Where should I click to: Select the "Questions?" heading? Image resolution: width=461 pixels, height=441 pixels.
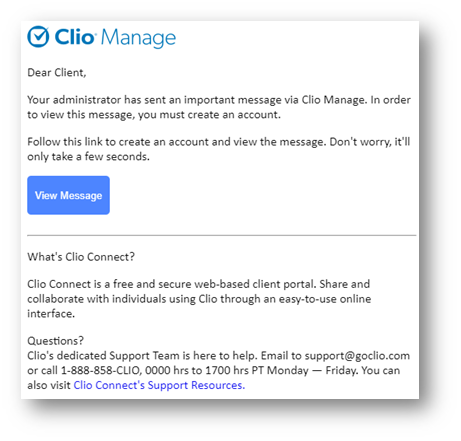pos(55,341)
